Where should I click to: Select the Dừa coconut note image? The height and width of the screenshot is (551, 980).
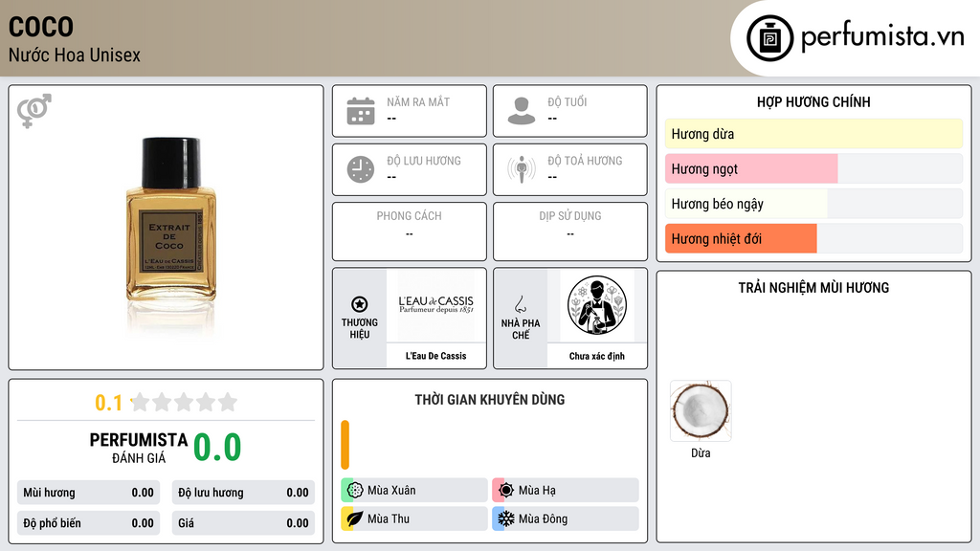(x=701, y=411)
